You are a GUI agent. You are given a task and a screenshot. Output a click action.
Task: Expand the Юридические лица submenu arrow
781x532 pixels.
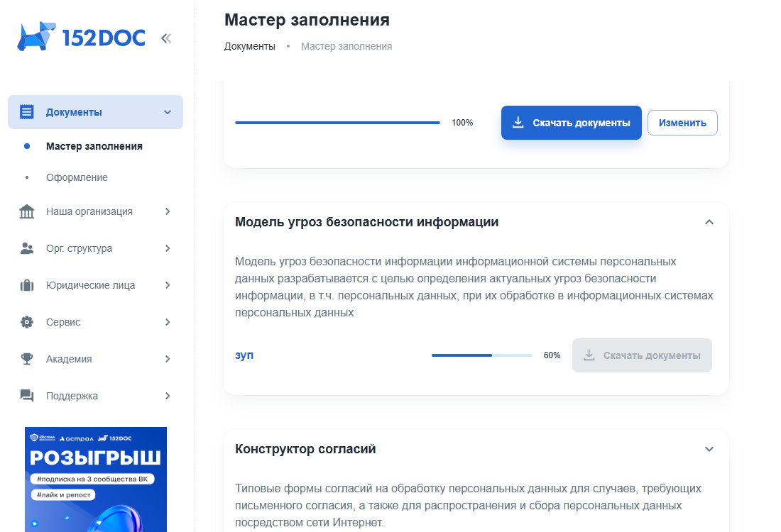tap(168, 285)
